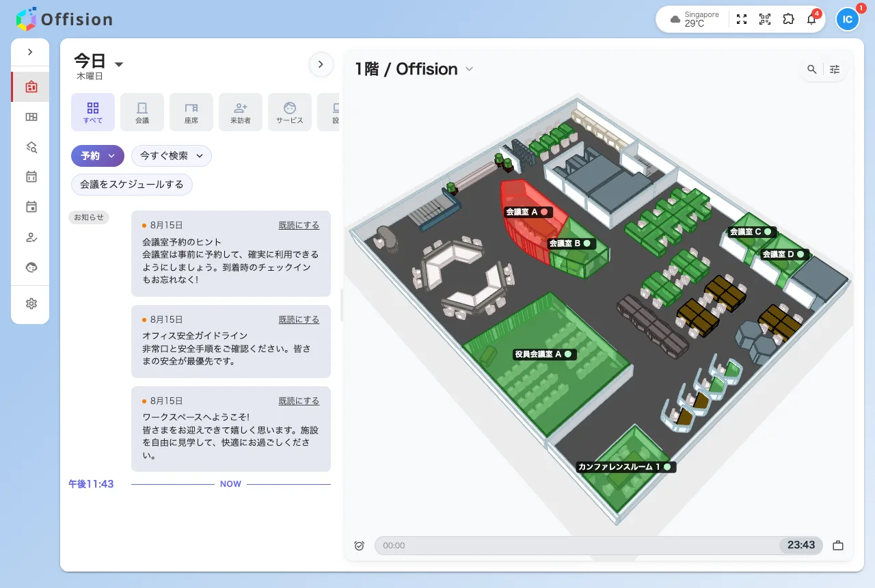Select 会議室 C label on map
This screenshot has width=875, height=588.
pyautogui.click(x=751, y=232)
